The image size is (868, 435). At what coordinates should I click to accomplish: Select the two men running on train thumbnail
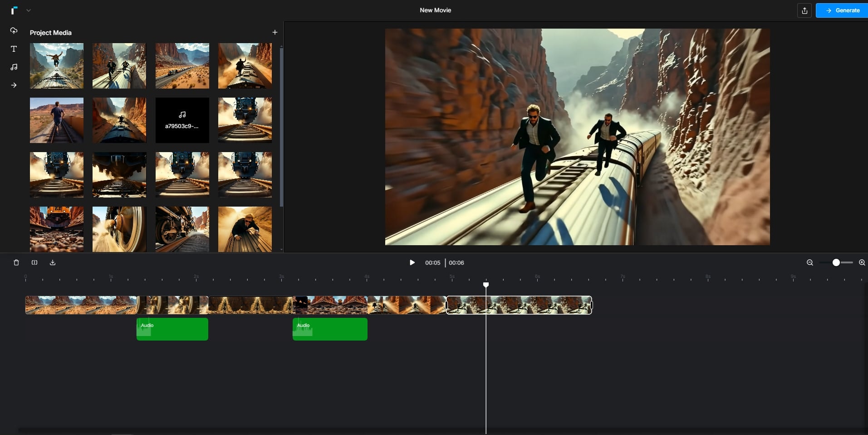tap(119, 66)
